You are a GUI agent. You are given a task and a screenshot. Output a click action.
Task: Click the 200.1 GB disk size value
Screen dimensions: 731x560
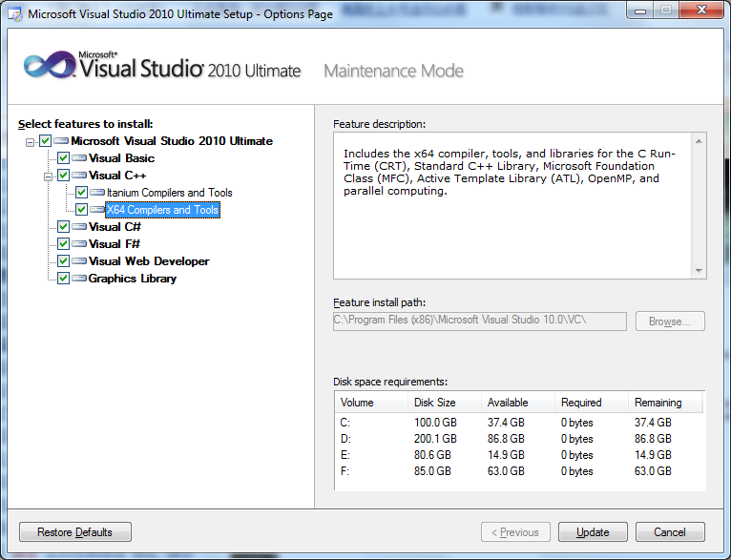click(435, 439)
